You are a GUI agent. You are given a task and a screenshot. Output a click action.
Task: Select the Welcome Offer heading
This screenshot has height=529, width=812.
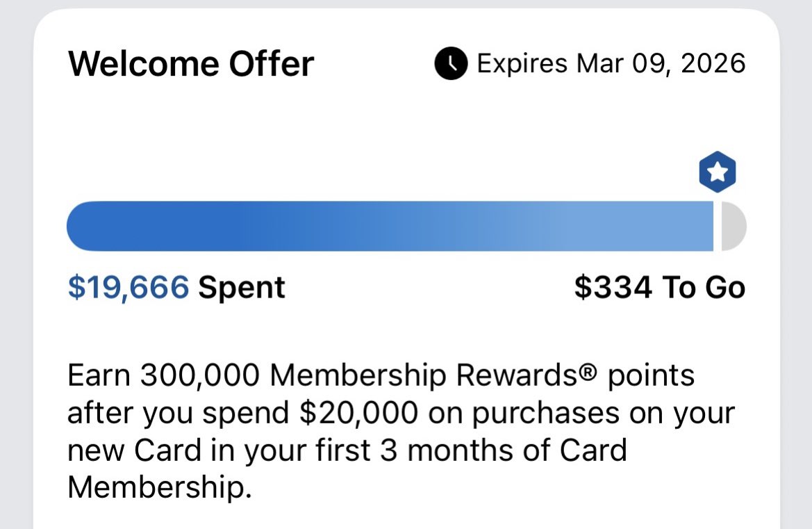[x=191, y=64]
